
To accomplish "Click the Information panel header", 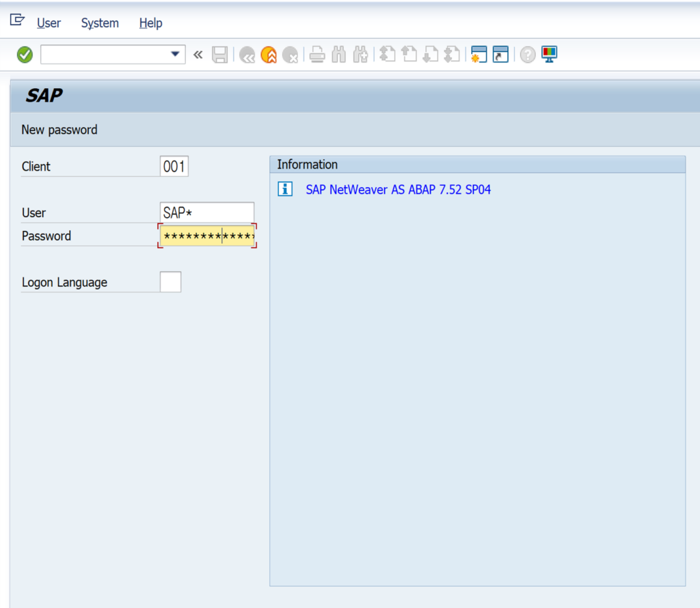I will pyautogui.click(x=478, y=165).
